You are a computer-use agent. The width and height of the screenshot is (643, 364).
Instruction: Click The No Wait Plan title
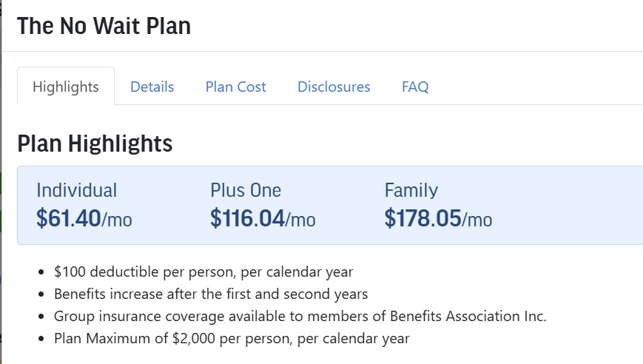104,26
